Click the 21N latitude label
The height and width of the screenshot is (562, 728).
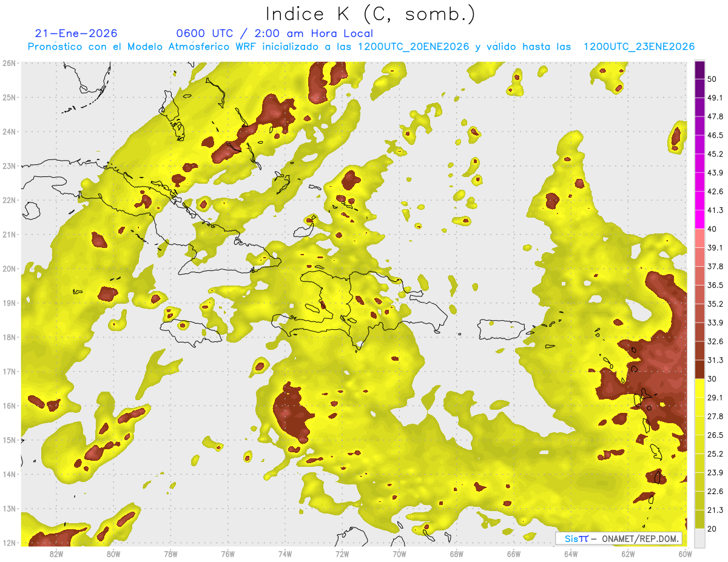click(x=9, y=234)
